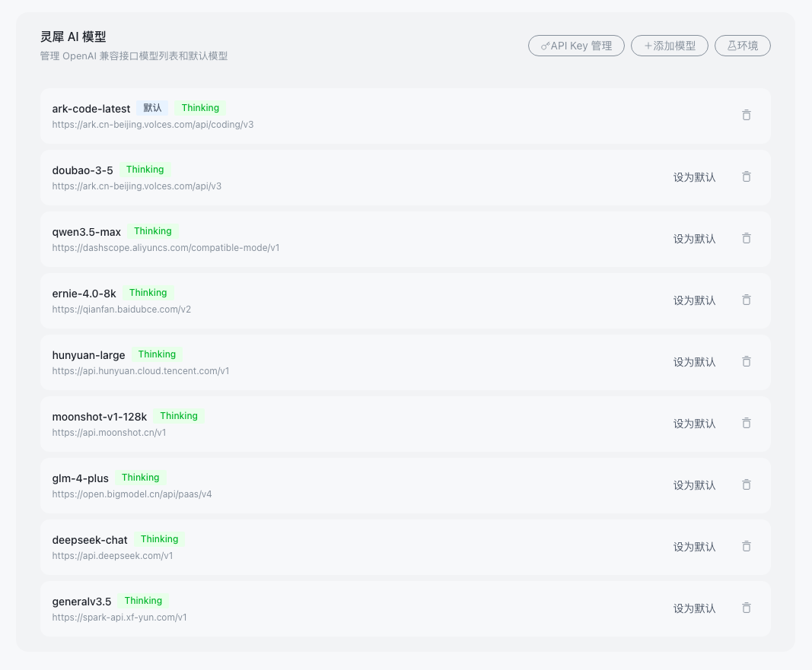Remove glm-4-plus with trash icon
The width and height of the screenshot is (812, 670).
point(746,485)
